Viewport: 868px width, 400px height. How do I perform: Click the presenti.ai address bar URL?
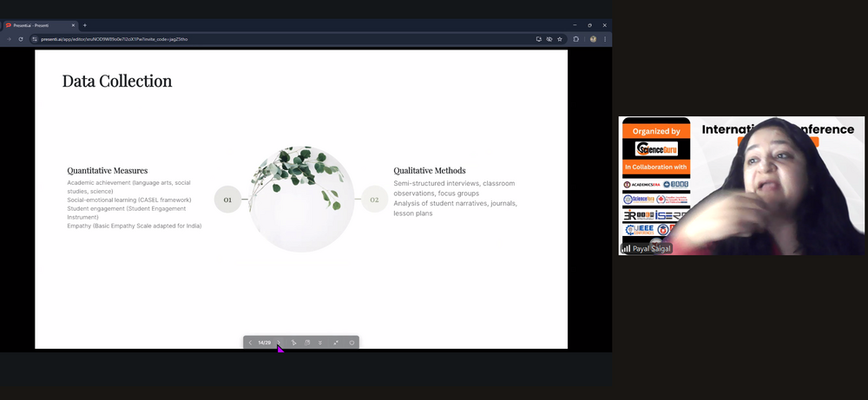pyautogui.click(x=113, y=39)
